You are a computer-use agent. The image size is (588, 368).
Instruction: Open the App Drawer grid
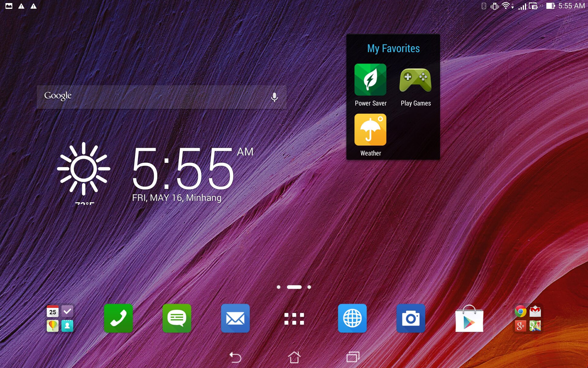click(x=294, y=319)
